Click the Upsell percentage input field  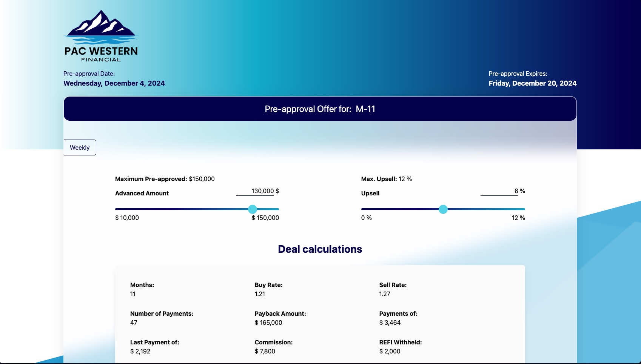[499, 191]
